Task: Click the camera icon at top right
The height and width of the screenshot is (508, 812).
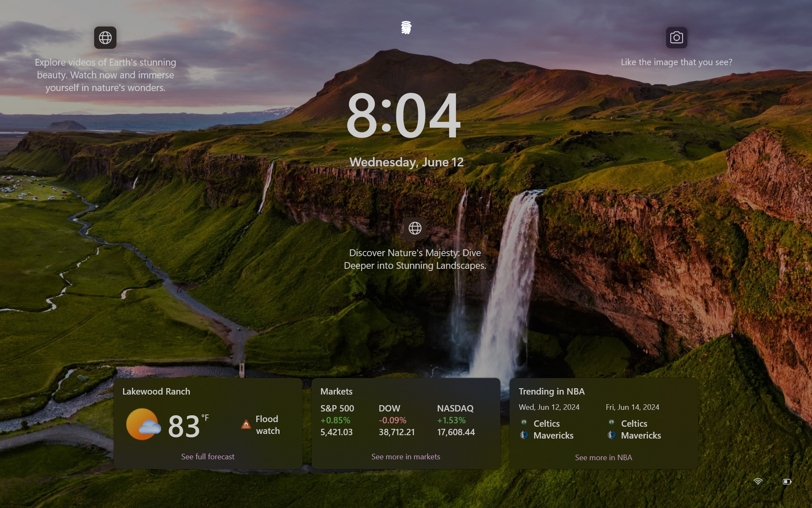Action: [676, 38]
